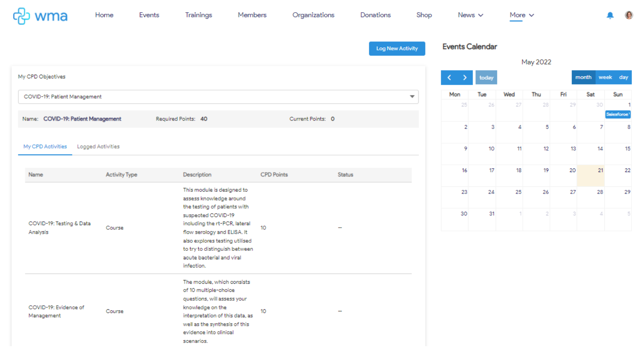
Task: Click Log New Activity button
Action: click(397, 48)
